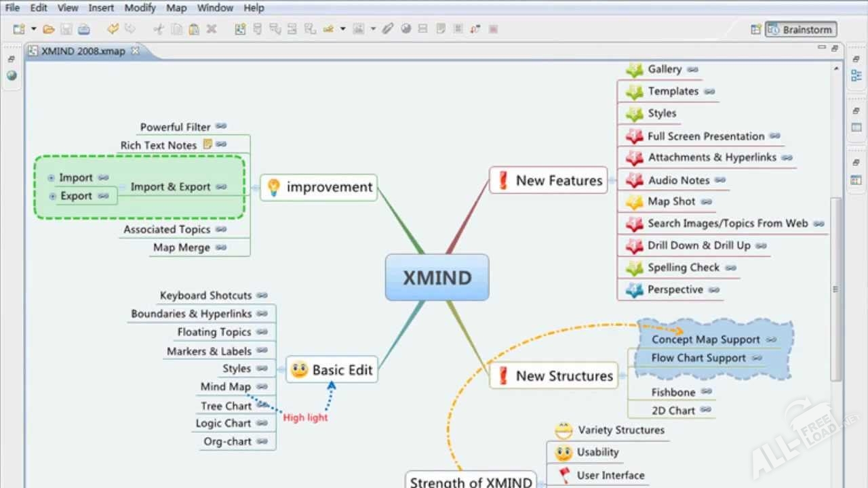This screenshot has width=868, height=488.
Task: Click the Undo arrow in toolbar
Action: pyautogui.click(x=113, y=29)
